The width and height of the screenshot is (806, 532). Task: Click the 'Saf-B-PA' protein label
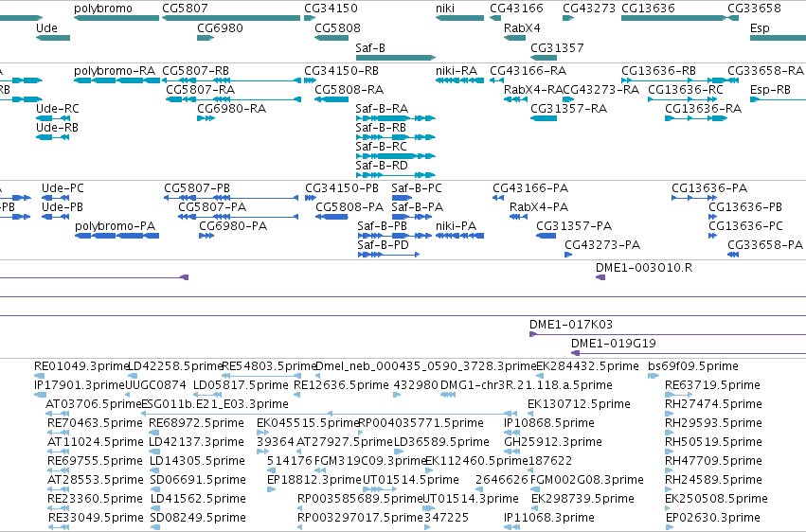418,207
